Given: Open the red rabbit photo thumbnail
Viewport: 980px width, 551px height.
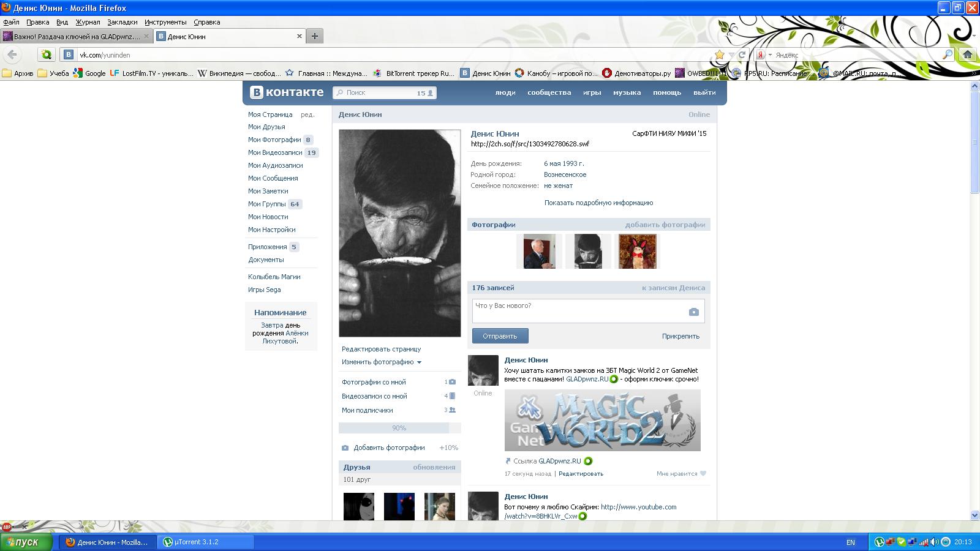Looking at the screenshot, I should click(637, 251).
